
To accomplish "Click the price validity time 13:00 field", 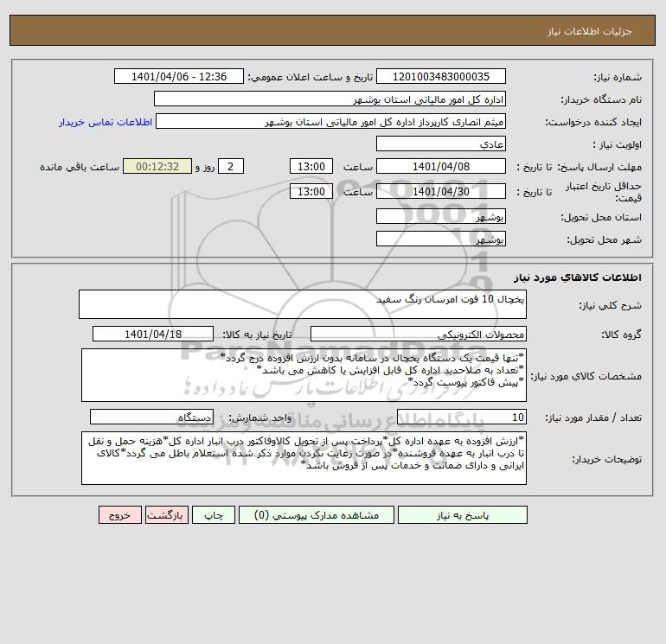I will (311, 191).
